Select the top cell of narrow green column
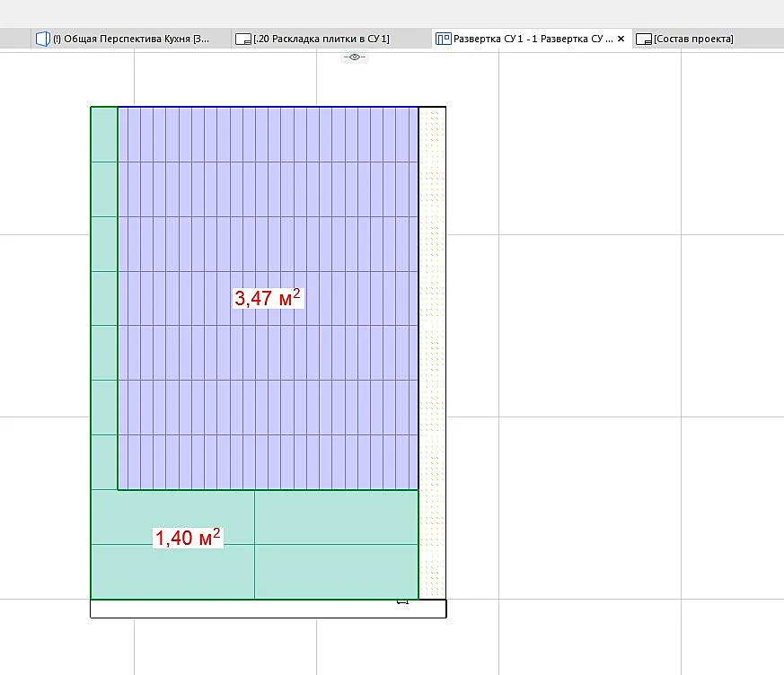 (x=104, y=135)
